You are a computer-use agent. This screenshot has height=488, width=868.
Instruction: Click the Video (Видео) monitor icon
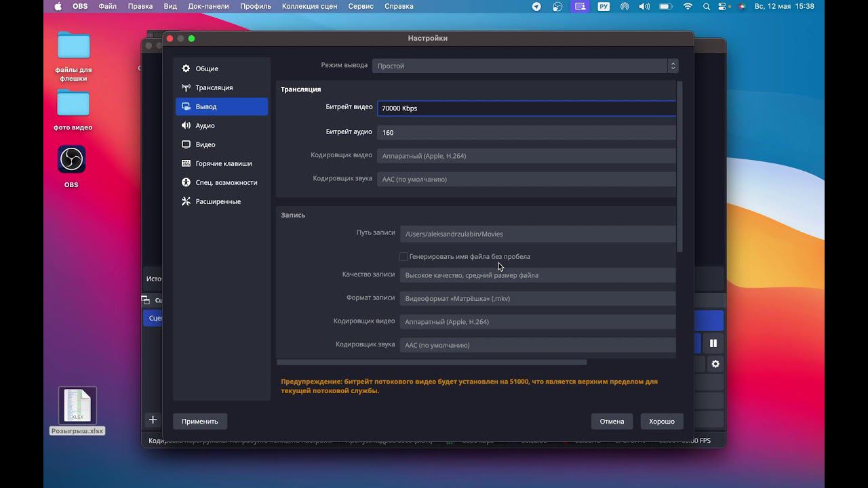[186, 144]
